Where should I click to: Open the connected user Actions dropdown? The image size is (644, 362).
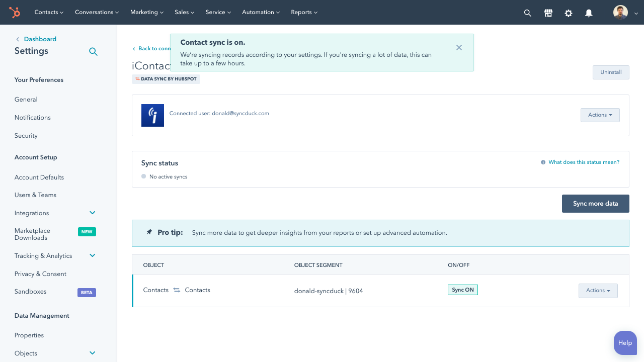600,115
